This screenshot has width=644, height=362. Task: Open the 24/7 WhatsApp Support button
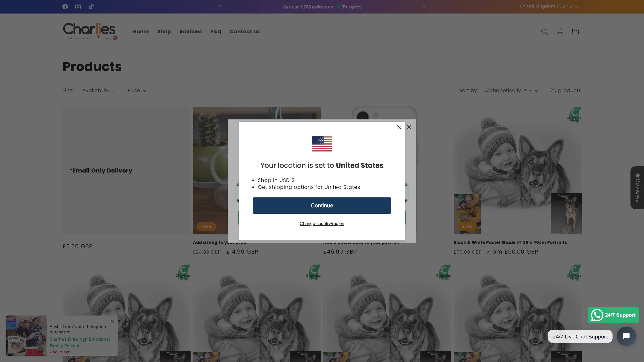pyautogui.click(x=613, y=315)
